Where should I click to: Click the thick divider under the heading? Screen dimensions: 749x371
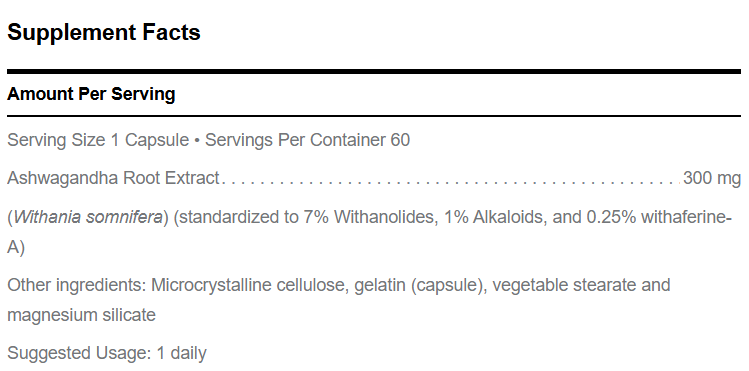tap(374, 72)
